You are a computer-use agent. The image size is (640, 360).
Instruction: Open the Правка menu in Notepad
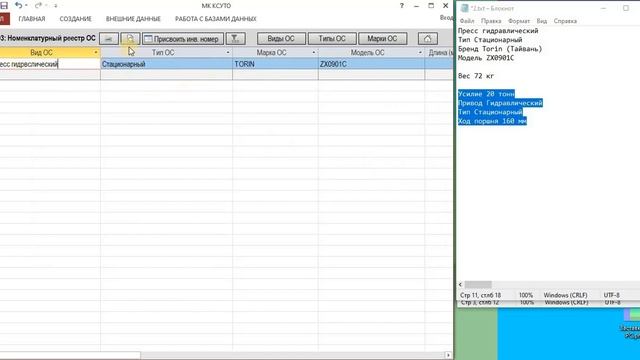coord(491,21)
